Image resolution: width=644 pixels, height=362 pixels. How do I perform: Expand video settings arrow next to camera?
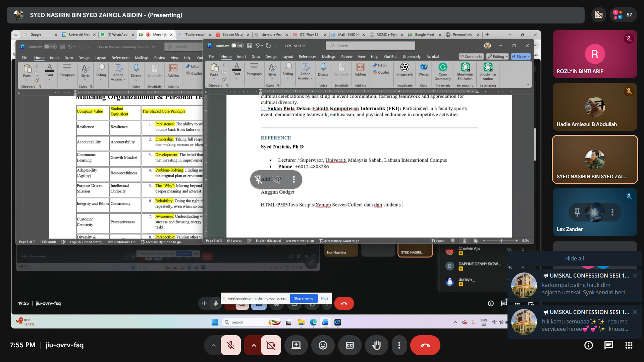click(x=254, y=345)
